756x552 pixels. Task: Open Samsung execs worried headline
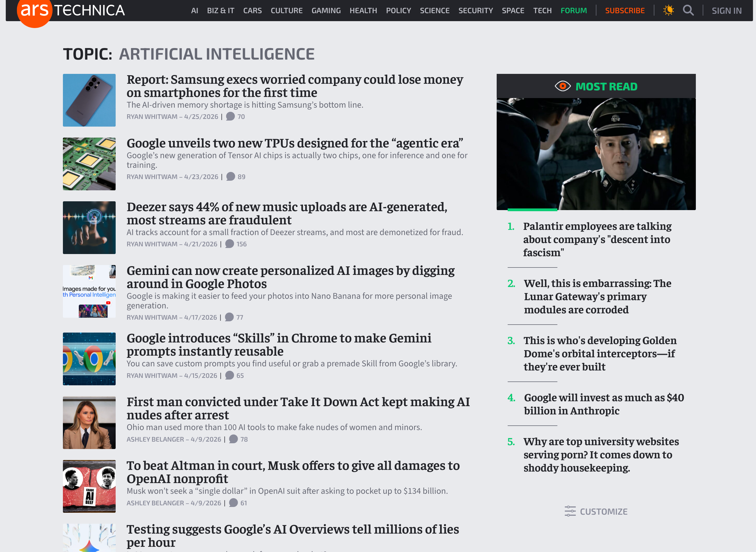click(295, 86)
